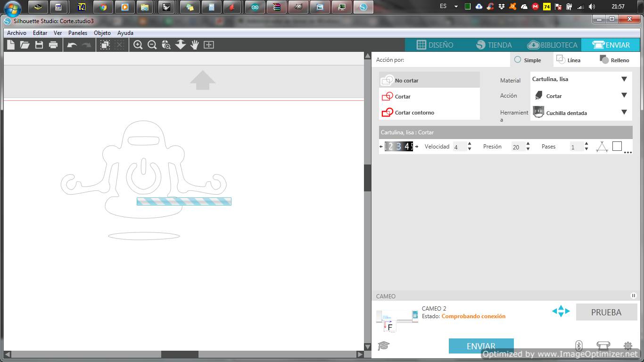Open the tutorial graduation cap icon
The height and width of the screenshot is (362, 644).
[384, 346]
